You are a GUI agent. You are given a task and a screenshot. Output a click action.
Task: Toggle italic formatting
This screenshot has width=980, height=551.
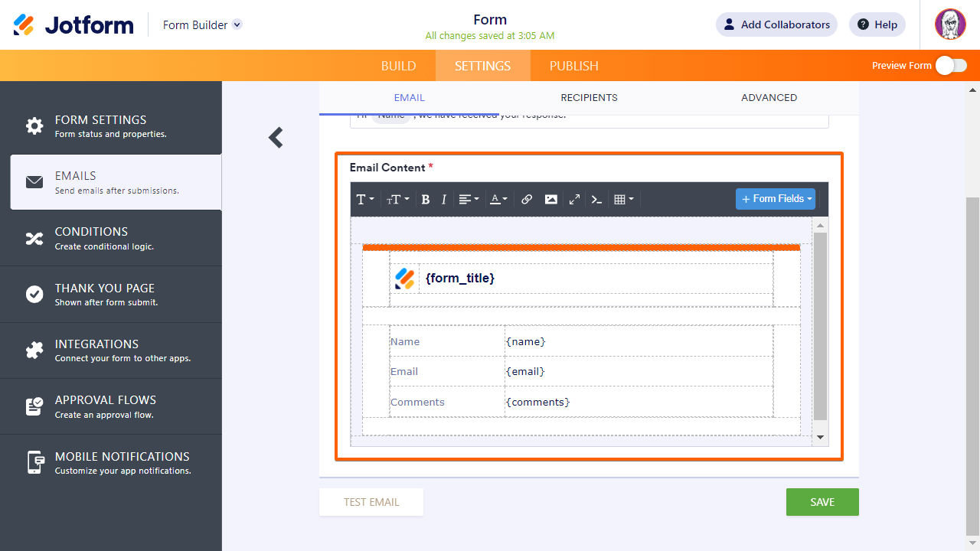(x=443, y=199)
